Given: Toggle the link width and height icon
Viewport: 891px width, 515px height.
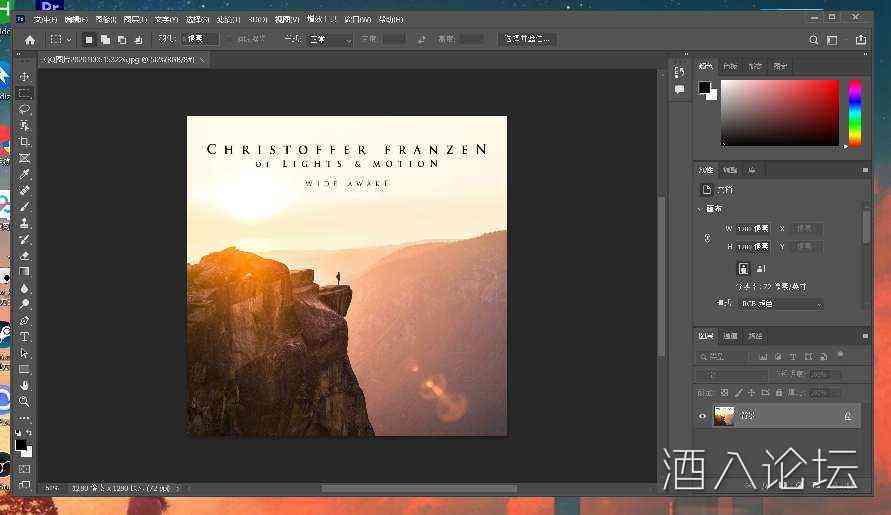Looking at the screenshot, I should coord(708,238).
